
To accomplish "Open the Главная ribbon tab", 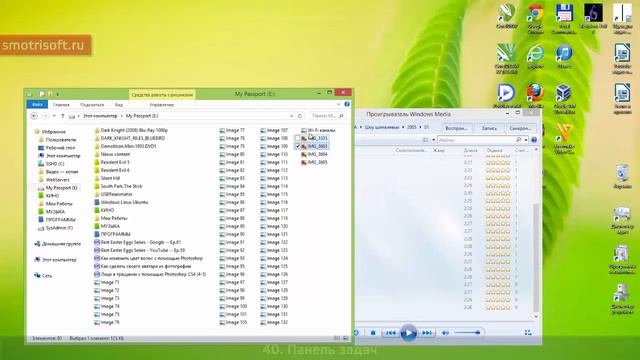I will (x=61, y=105).
